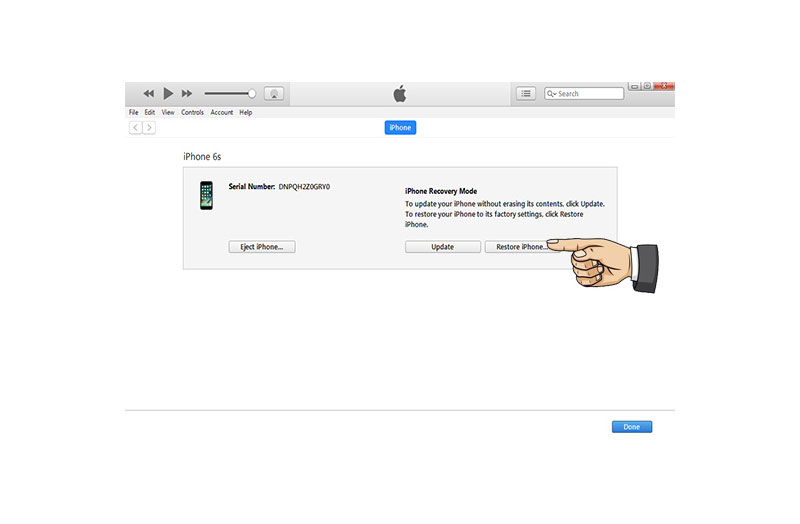800x524 pixels.
Task: Click the Restore iPhone button
Action: [520, 247]
